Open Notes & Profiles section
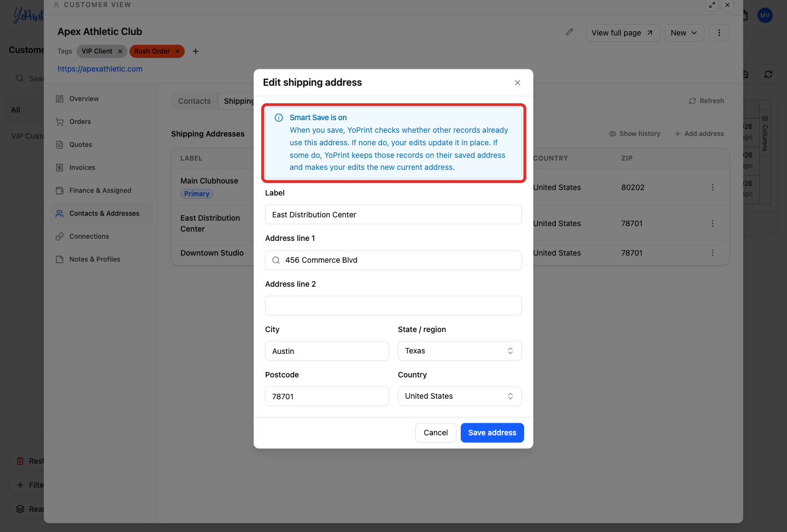 [x=101, y=259]
